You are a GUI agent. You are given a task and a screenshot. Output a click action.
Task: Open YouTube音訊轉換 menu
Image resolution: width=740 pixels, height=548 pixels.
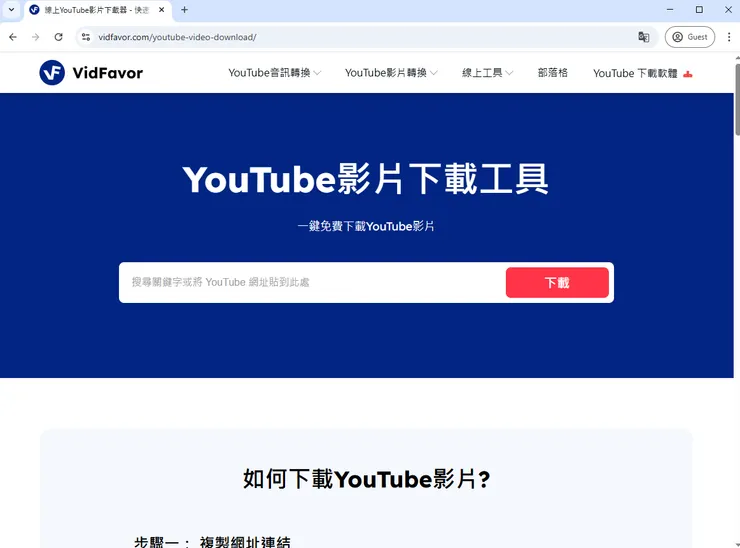[269, 73]
